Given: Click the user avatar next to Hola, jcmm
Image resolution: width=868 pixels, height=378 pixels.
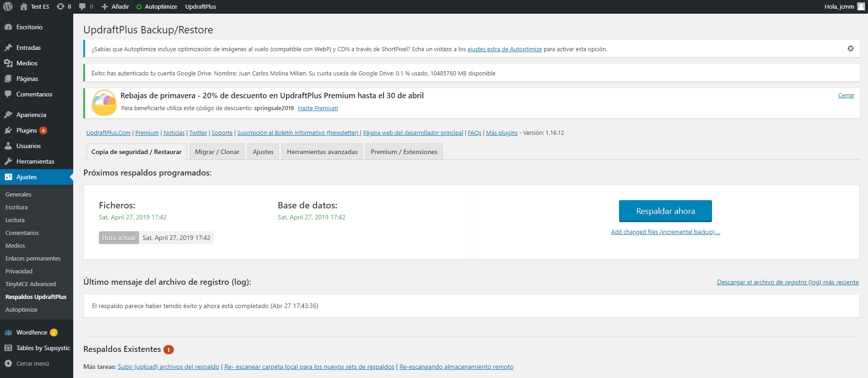Looking at the screenshot, I should coord(861,6).
